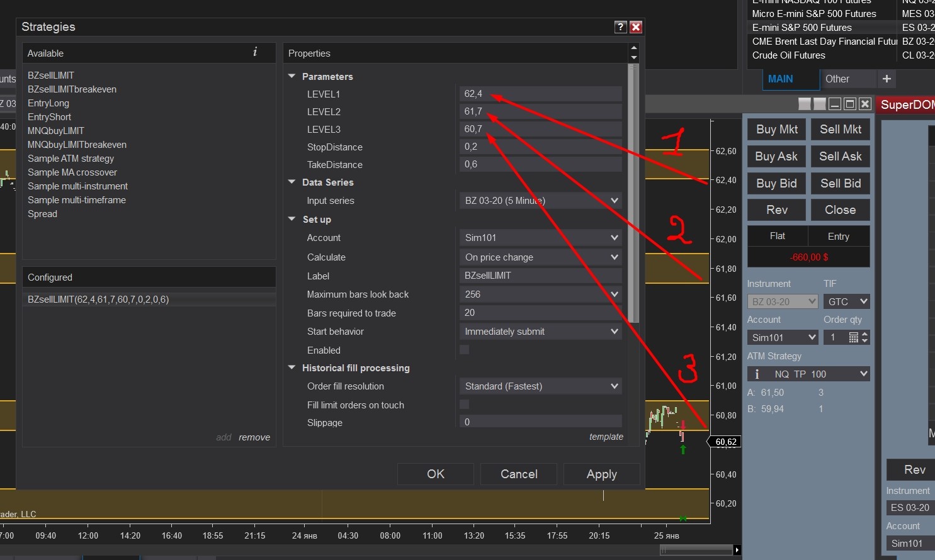This screenshot has width=935, height=560.
Task: Open the ATM Strategy dropdown
Action: coord(808,374)
